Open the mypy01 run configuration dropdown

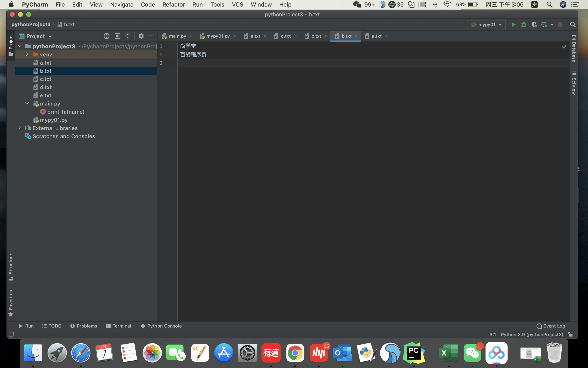click(486, 25)
